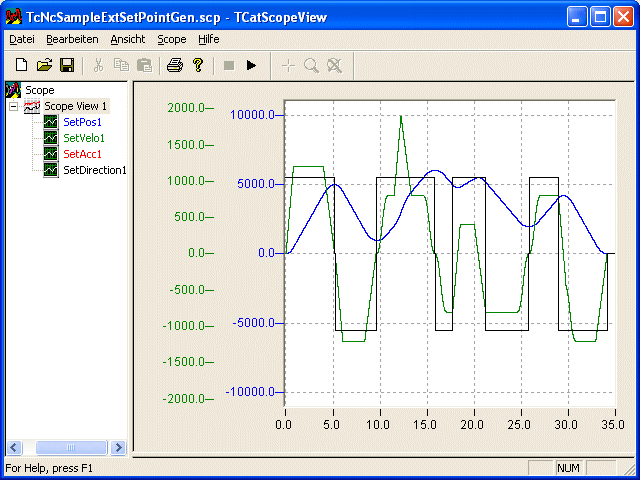The width and height of the screenshot is (640, 480).
Task: Click the Scope root icon in tree
Action: pyautogui.click(x=13, y=90)
